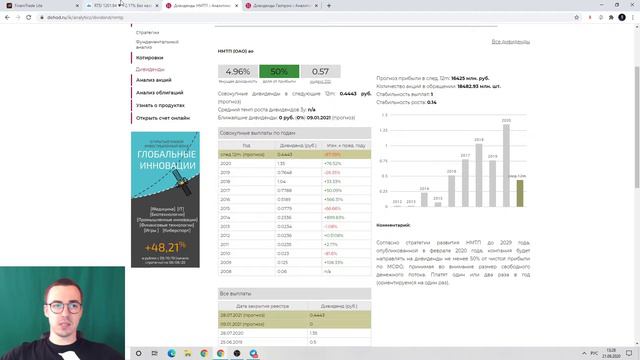Click the 2020 bar in the dividend chart
The image size is (640, 360).
click(x=506, y=166)
